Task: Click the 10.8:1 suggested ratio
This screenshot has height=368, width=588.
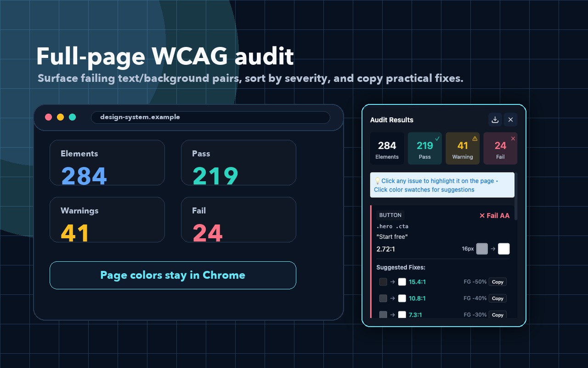Action: tap(417, 299)
